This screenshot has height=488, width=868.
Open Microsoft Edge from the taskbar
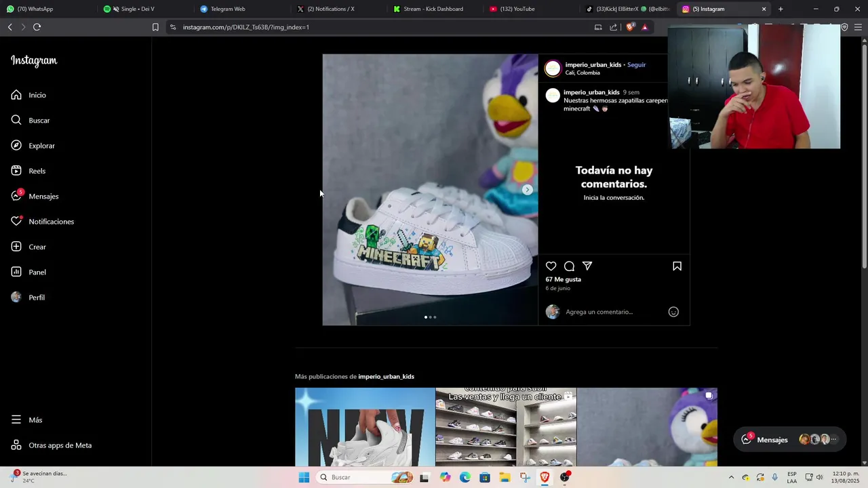tap(465, 477)
